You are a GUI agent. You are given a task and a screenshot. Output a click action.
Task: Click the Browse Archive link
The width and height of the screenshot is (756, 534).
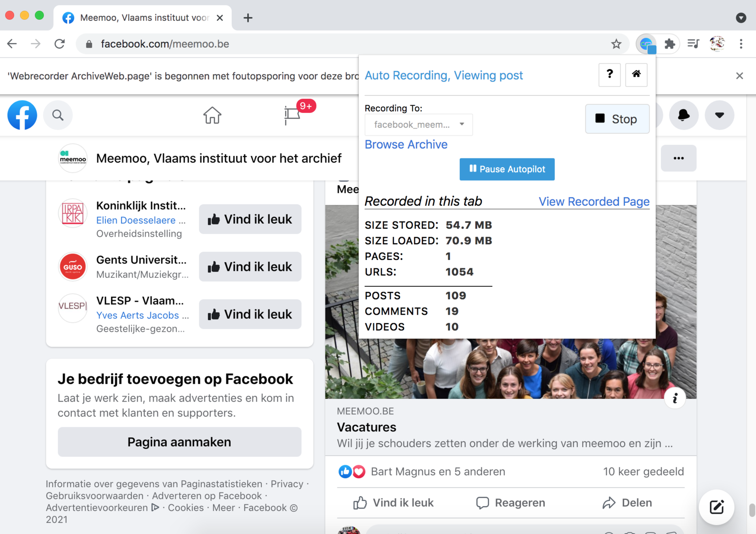point(406,145)
